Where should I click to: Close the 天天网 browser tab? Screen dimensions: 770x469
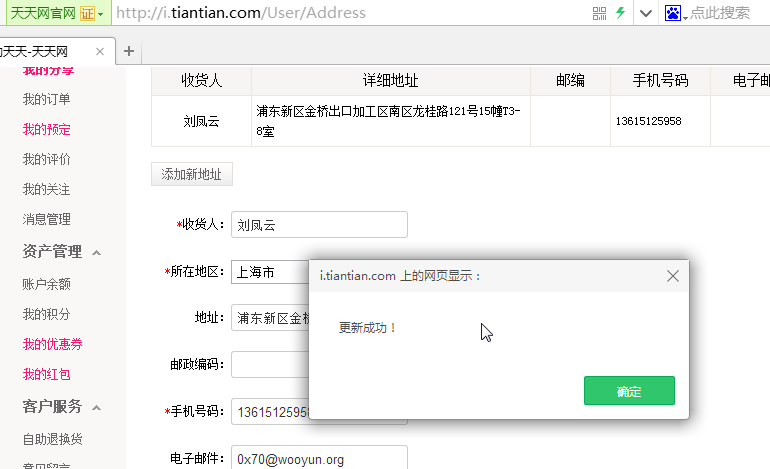pos(100,52)
